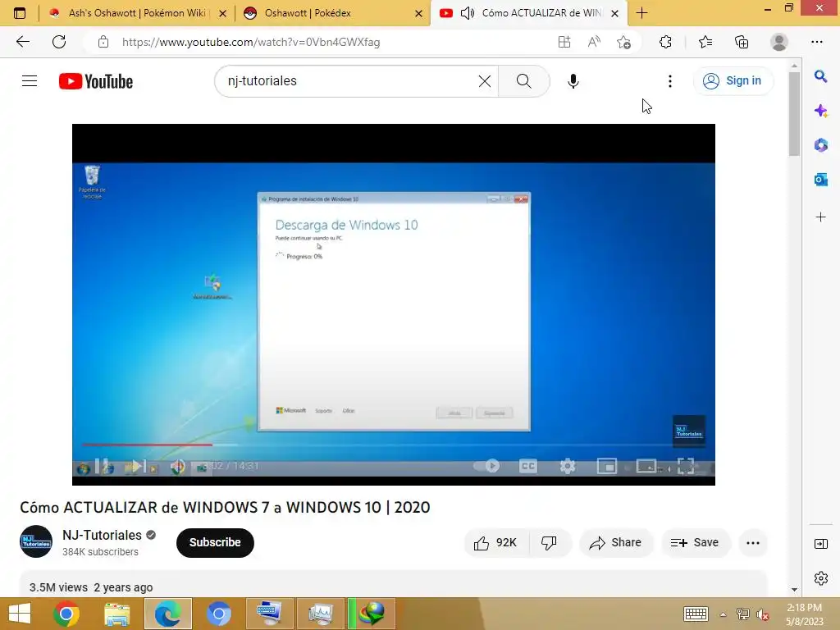Pause the video
The image size is (840, 630).
(x=102, y=466)
